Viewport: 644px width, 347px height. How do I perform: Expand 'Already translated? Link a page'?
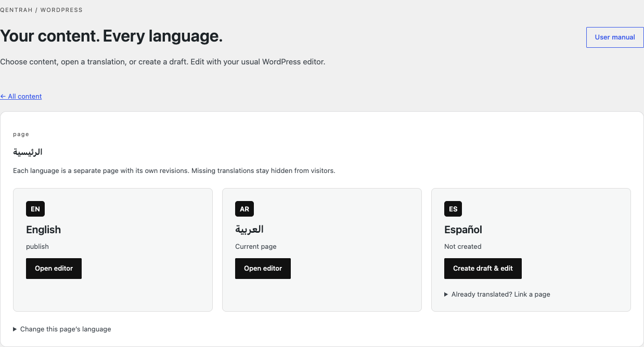coord(497,295)
